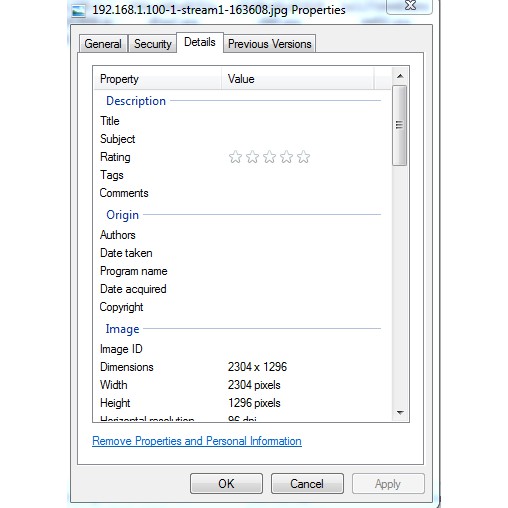
Task: Click the first rating star
Action: (235, 157)
